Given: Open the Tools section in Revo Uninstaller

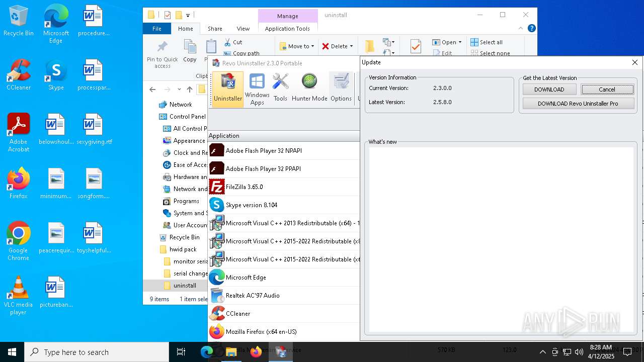Looking at the screenshot, I should pyautogui.click(x=280, y=88).
